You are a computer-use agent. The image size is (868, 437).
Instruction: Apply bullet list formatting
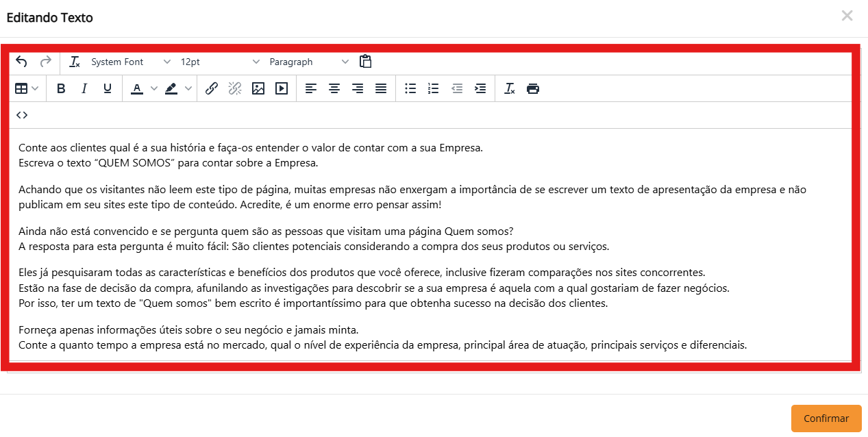pyautogui.click(x=410, y=88)
